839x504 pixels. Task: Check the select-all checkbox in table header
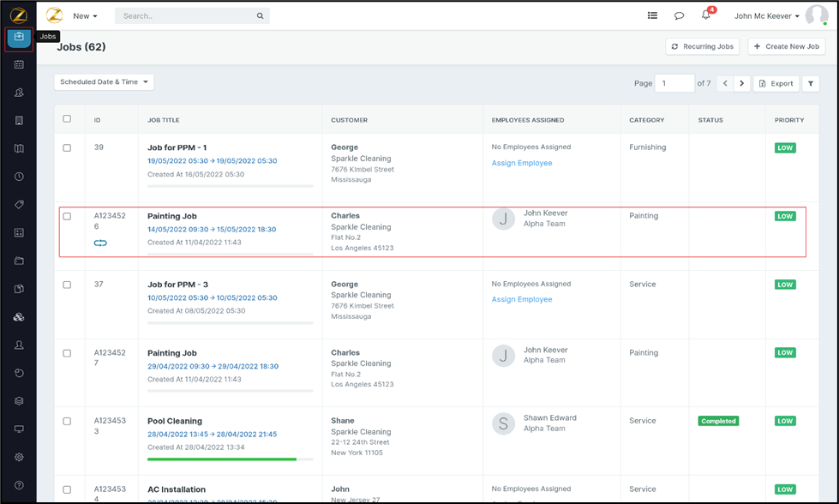(67, 119)
